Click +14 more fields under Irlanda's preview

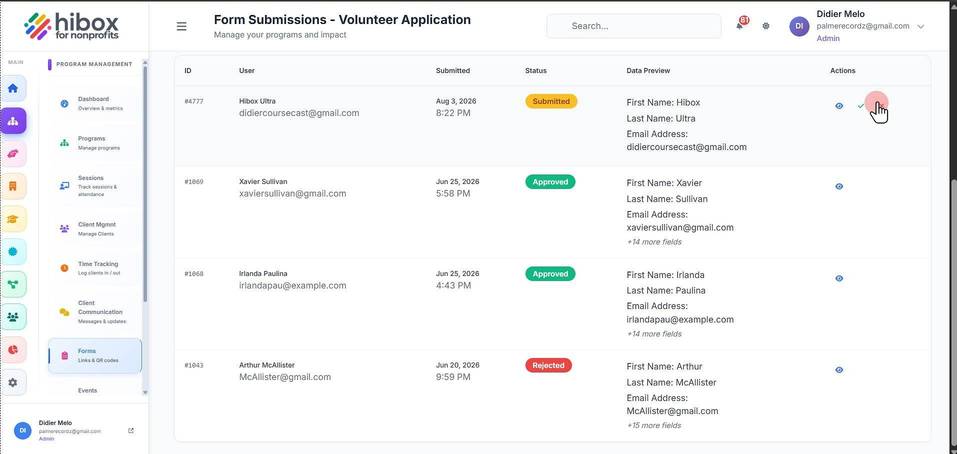(x=654, y=334)
